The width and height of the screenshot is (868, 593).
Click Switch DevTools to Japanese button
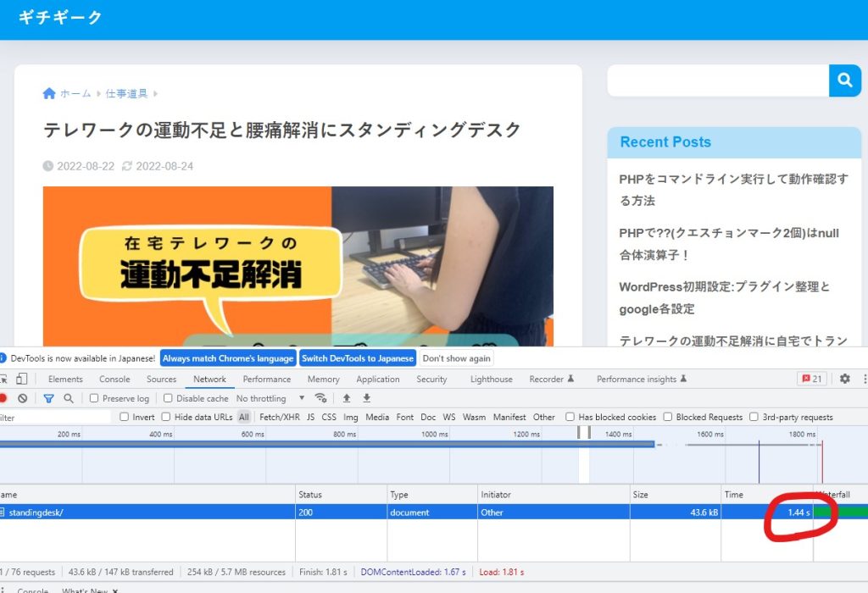[x=358, y=358]
